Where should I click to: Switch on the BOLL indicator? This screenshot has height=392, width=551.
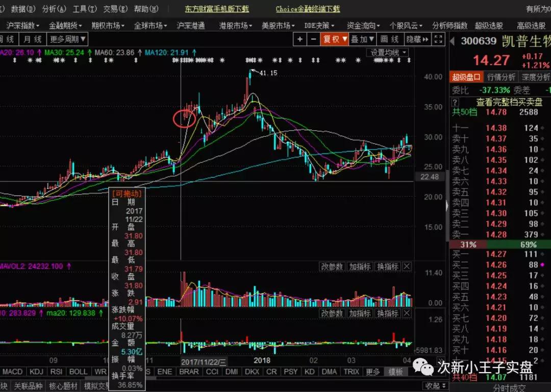(78, 372)
